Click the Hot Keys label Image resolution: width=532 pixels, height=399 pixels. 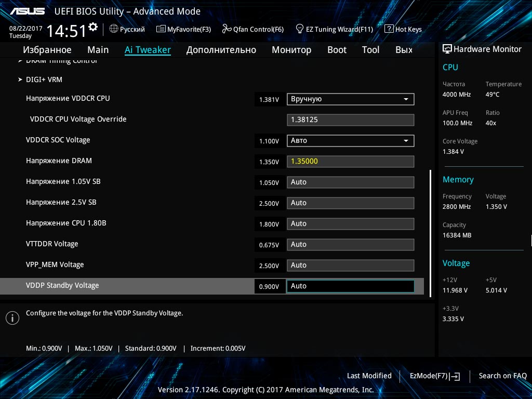[x=408, y=30]
